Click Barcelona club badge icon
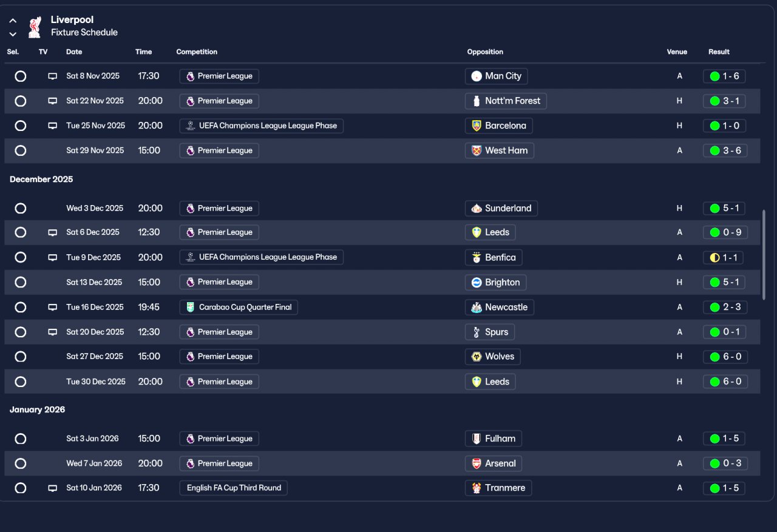This screenshot has width=777, height=532. [x=477, y=126]
